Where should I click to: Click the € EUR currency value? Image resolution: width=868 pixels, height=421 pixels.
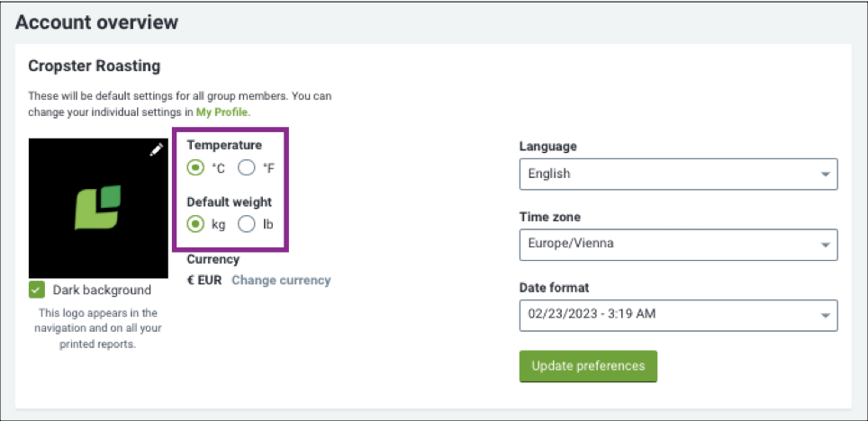tap(204, 280)
